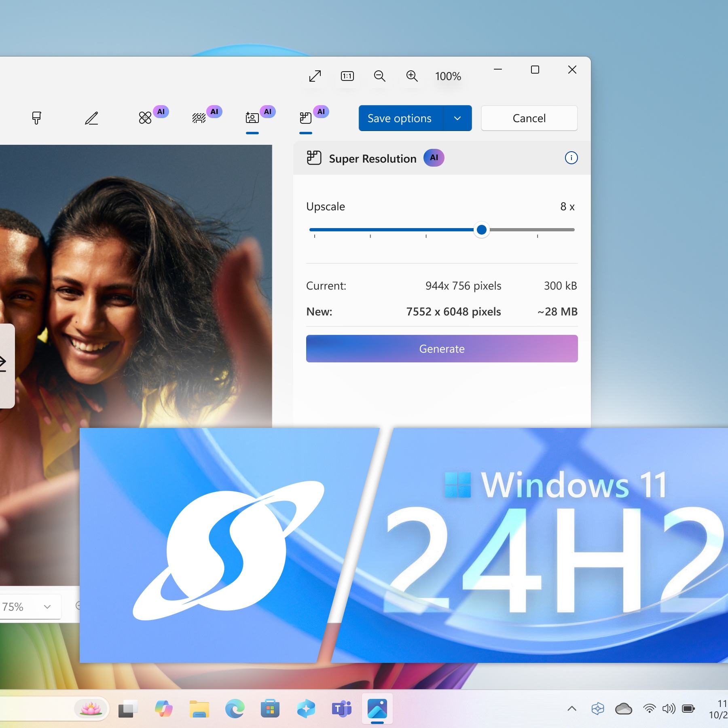Click the portrait photo in the editor

(x=136, y=286)
